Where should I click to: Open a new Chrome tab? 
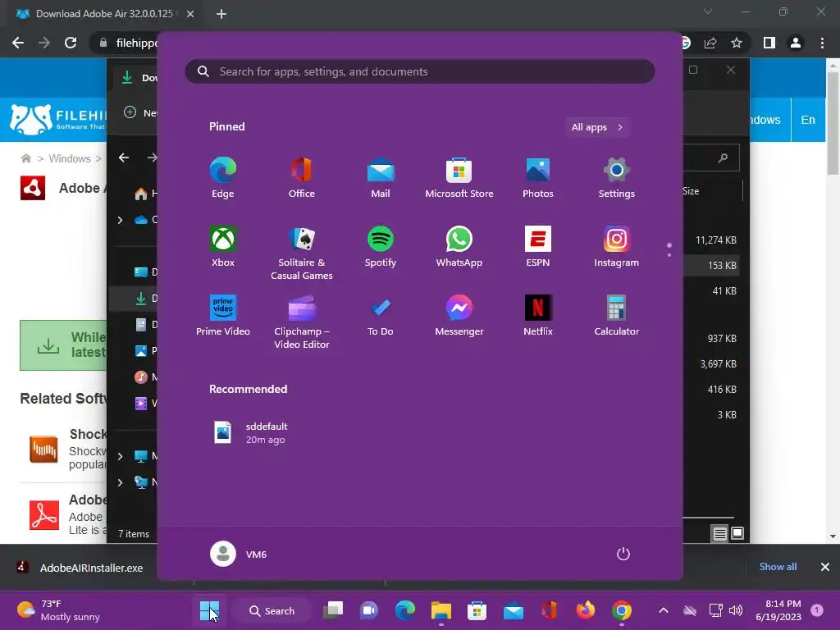point(221,14)
